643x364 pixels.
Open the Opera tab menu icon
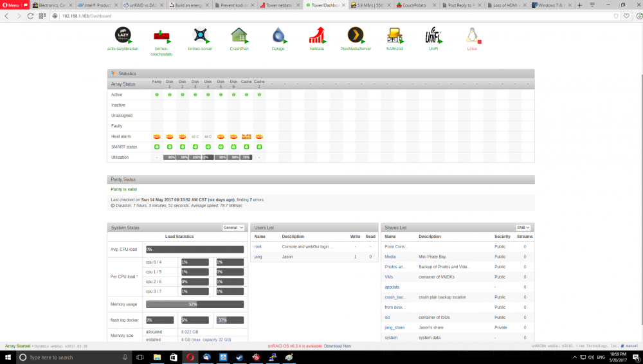click(592, 5)
